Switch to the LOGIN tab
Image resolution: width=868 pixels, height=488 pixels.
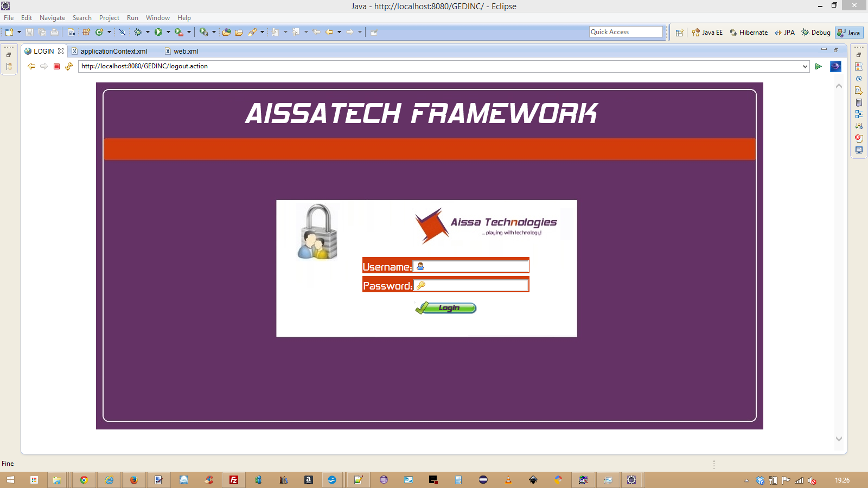(x=43, y=51)
